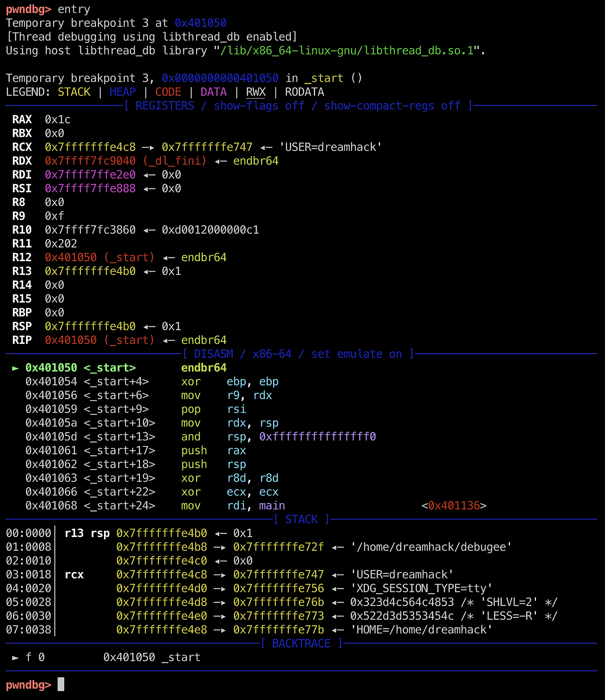Click the '/home/dreamhack/debugee' stack string

click(x=431, y=547)
